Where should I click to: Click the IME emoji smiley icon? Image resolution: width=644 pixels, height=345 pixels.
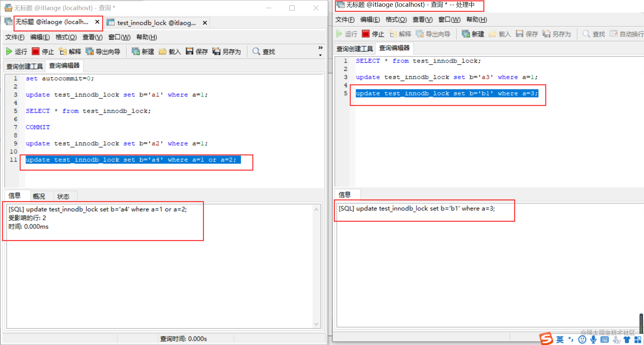[x=582, y=340]
